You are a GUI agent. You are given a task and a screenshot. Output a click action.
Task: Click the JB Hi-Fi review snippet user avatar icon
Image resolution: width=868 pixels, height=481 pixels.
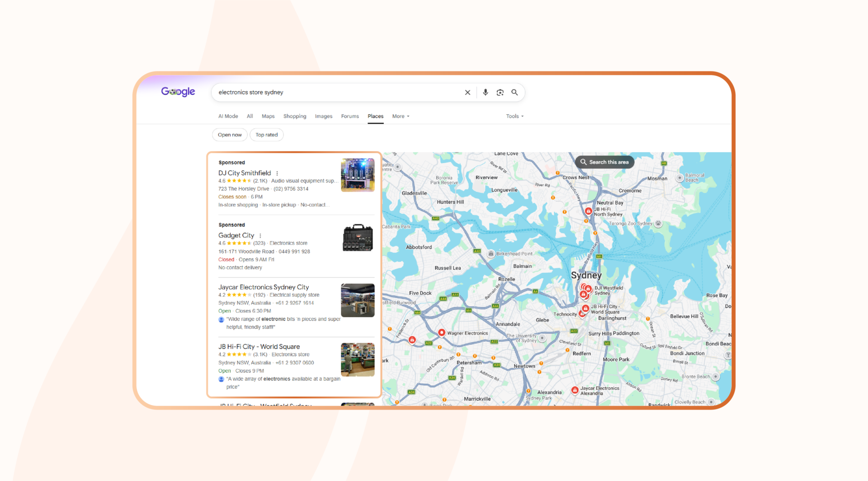(221, 379)
